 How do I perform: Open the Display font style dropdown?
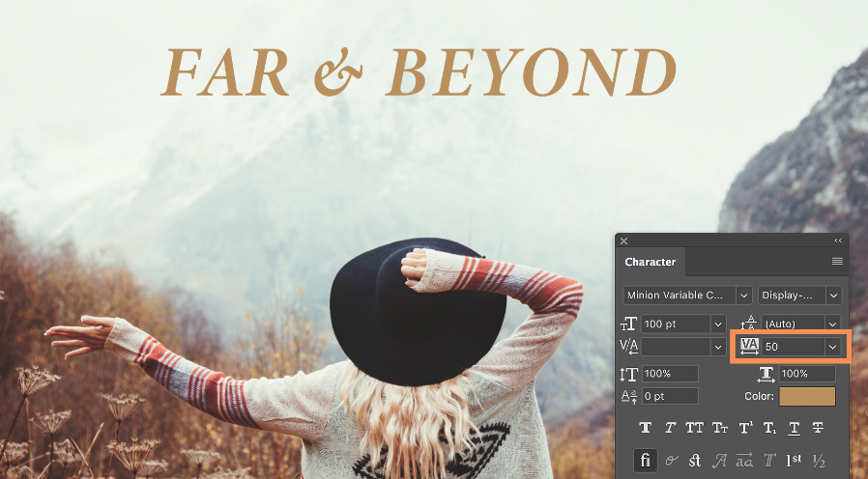click(833, 296)
